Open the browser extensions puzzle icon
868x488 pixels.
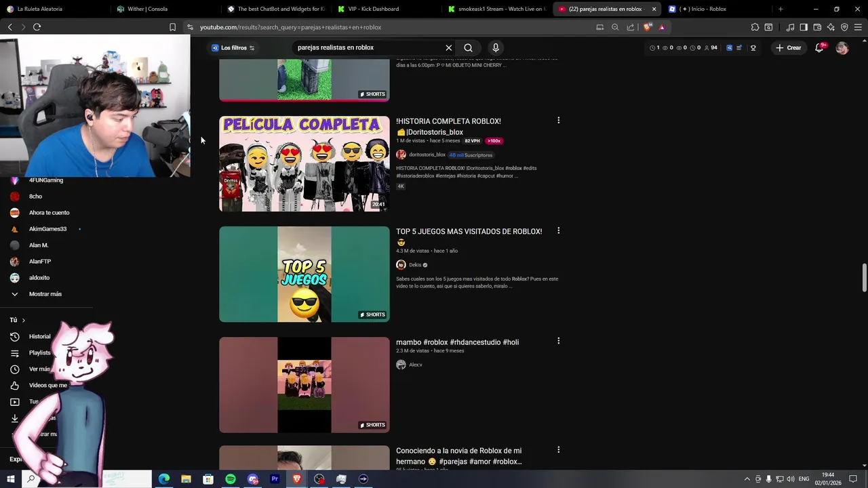click(x=755, y=27)
